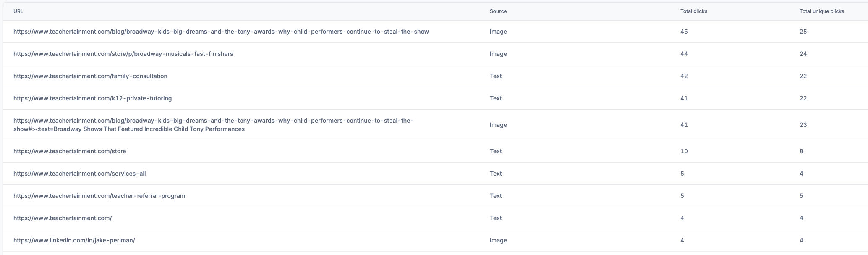Open the services-all URL

click(x=80, y=174)
